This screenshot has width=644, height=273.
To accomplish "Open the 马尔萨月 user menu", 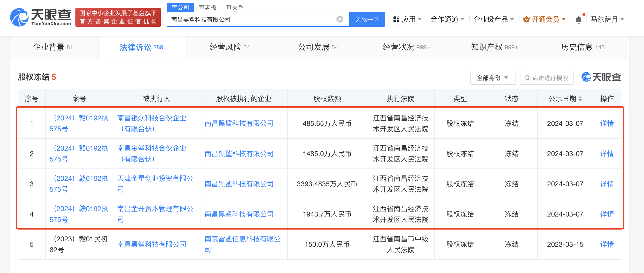I will coord(607,20).
